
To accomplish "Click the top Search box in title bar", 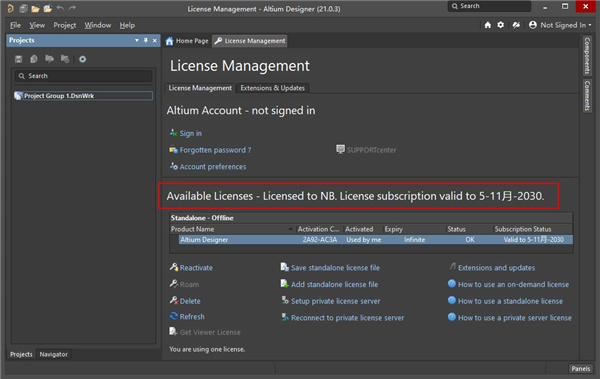I will (489, 6).
